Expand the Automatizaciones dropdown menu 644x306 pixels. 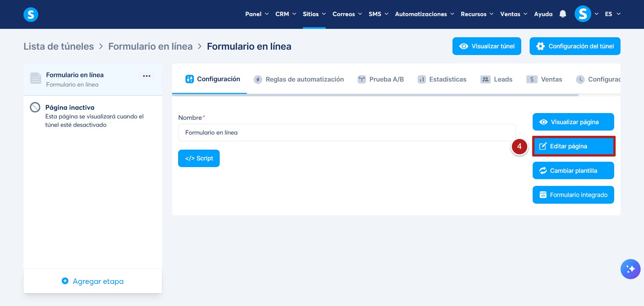tap(425, 14)
